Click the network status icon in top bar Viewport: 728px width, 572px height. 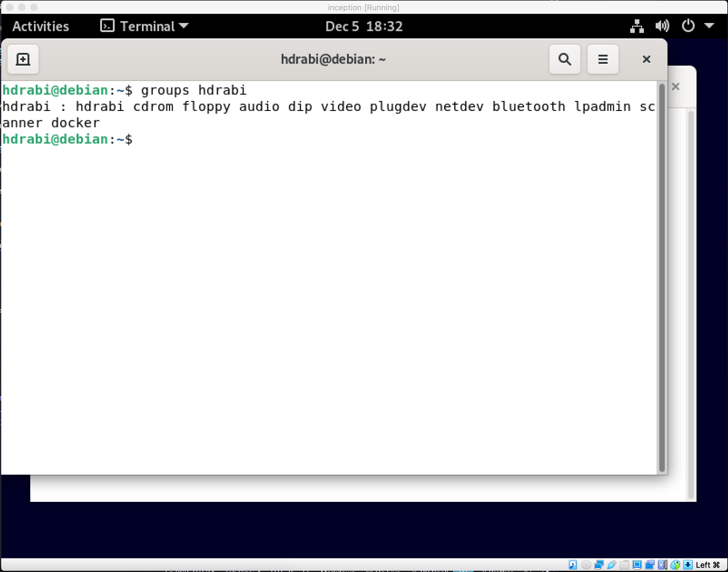click(x=637, y=26)
